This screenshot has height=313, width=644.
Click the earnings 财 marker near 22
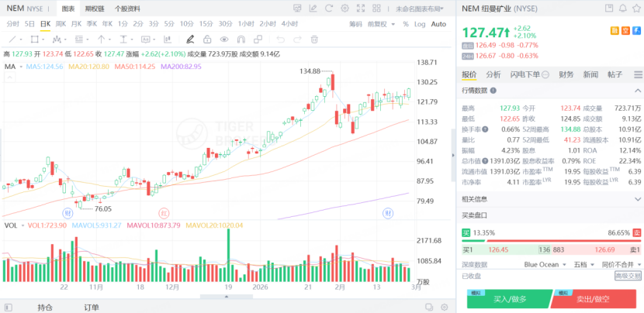67,213
